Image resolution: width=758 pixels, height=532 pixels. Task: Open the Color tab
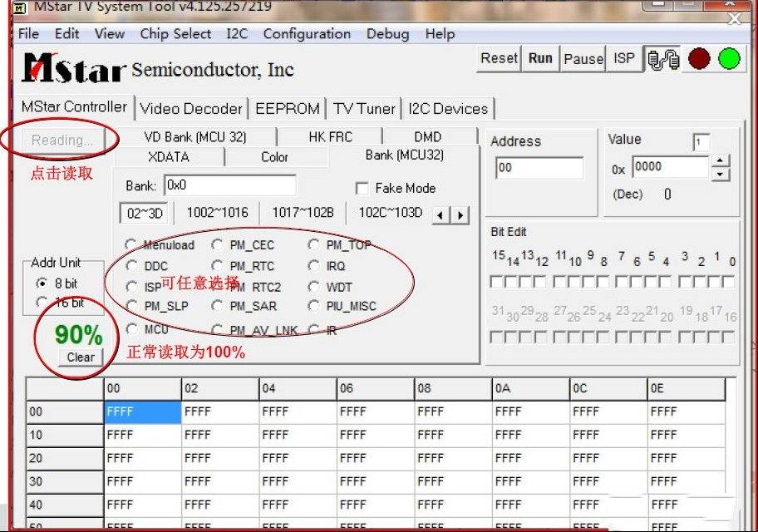point(274,157)
